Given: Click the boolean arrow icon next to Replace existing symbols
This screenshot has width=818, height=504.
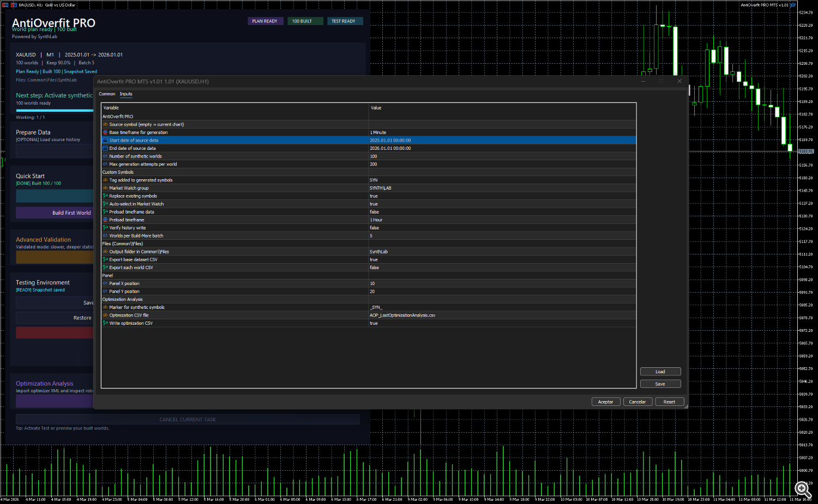Looking at the screenshot, I should pos(105,196).
